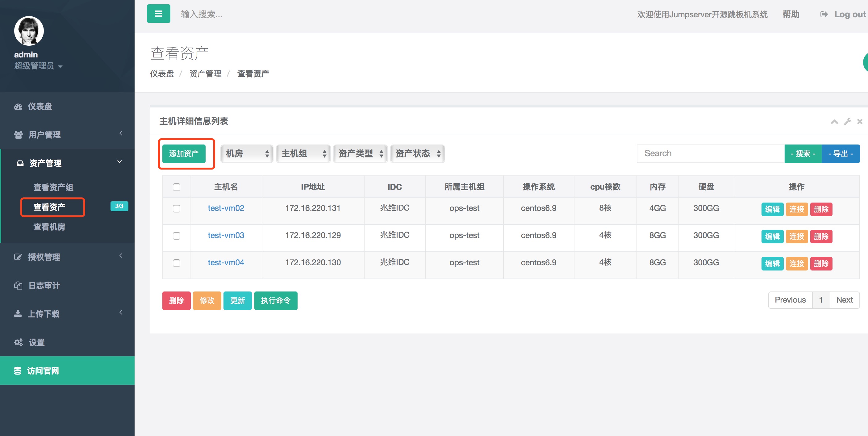Click the hamburger menu toggle button
868x436 pixels.
(x=158, y=14)
